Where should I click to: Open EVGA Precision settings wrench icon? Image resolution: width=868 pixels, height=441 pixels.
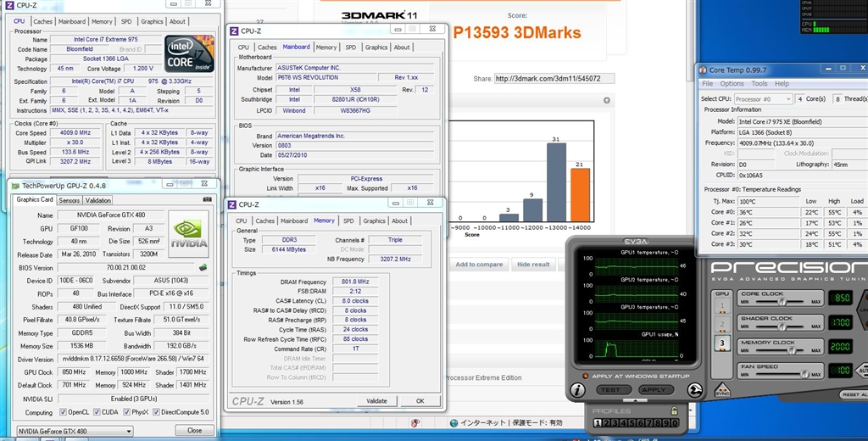tap(695, 390)
